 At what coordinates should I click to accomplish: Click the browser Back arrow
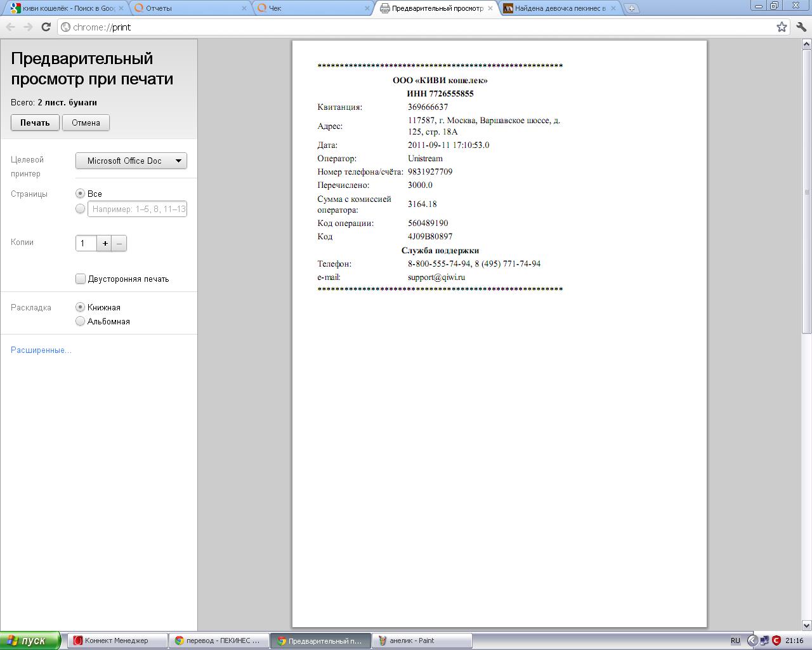(x=10, y=27)
